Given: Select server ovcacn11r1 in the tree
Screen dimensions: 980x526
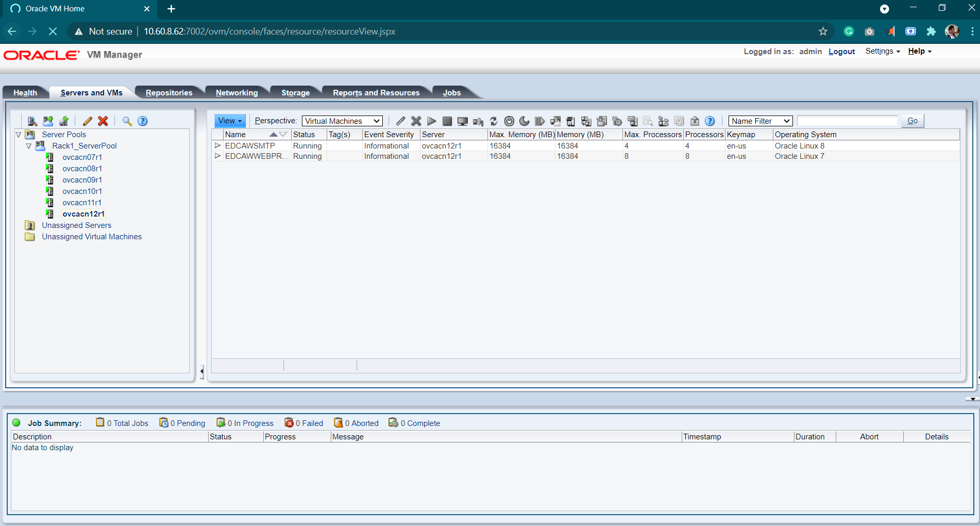Looking at the screenshot, I should (x=82, y=203).
